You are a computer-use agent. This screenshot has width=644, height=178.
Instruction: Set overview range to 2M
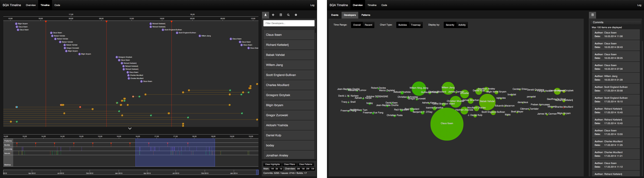[x=298, y=169]
